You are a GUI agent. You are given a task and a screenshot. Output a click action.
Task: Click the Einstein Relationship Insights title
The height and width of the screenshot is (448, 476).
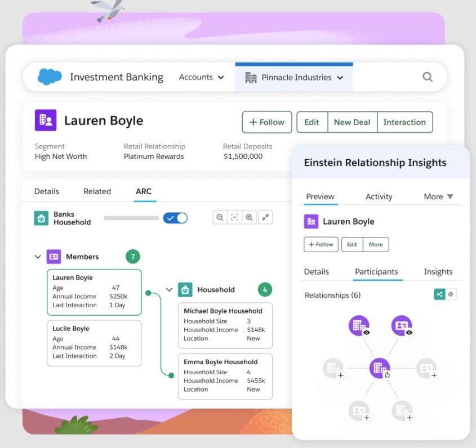375,163
